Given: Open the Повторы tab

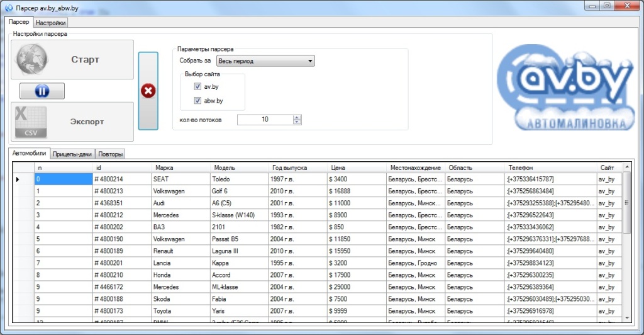Looking at the screenshot, I should (x=110, y=154).
